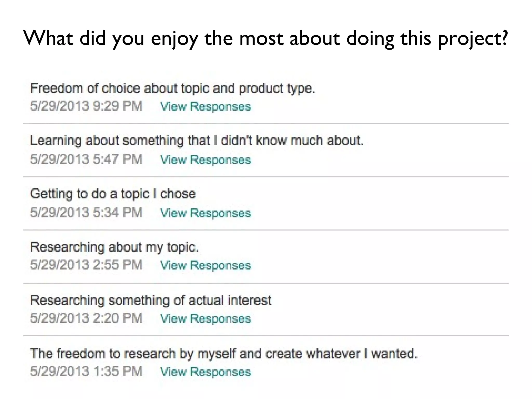This screenshot has height=399, width=532.
Task: Click View Responses beside 2:20 PM timestamp
Action: (x=205, y=319)
